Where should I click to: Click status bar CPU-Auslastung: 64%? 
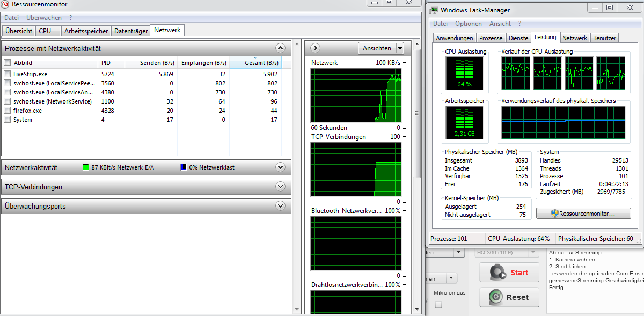tap(519, 239)
